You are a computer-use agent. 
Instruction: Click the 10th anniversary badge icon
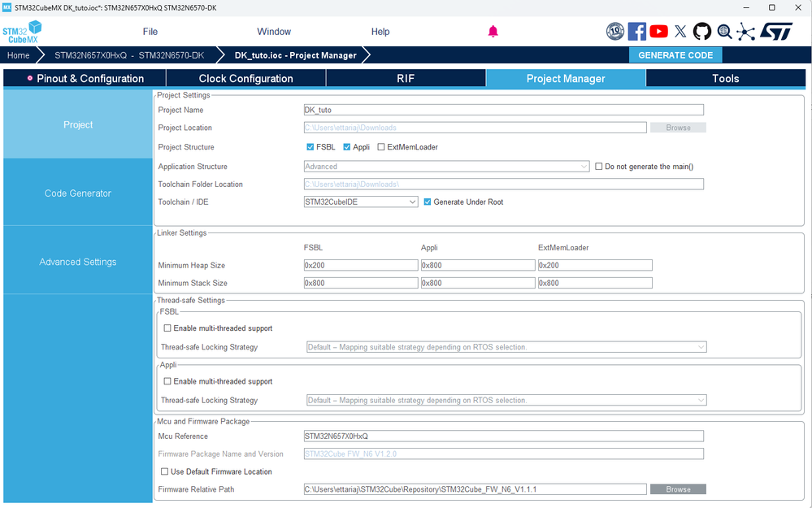(615, 32)
